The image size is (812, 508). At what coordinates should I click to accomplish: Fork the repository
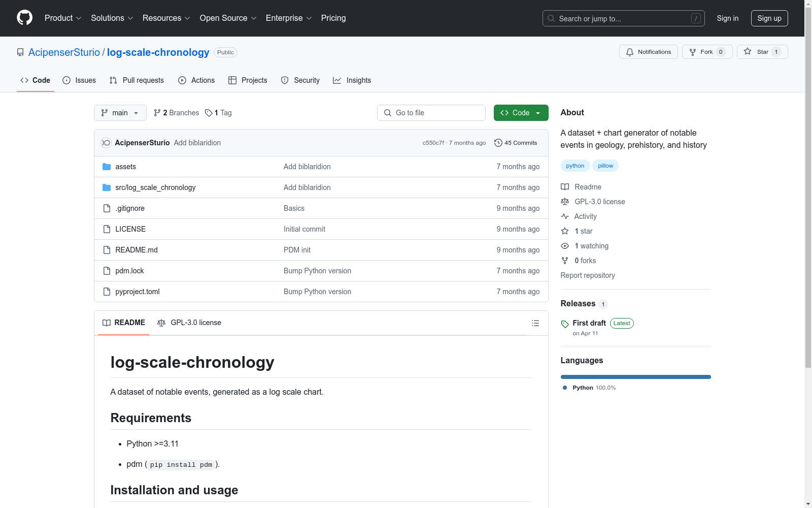point(707,52)
